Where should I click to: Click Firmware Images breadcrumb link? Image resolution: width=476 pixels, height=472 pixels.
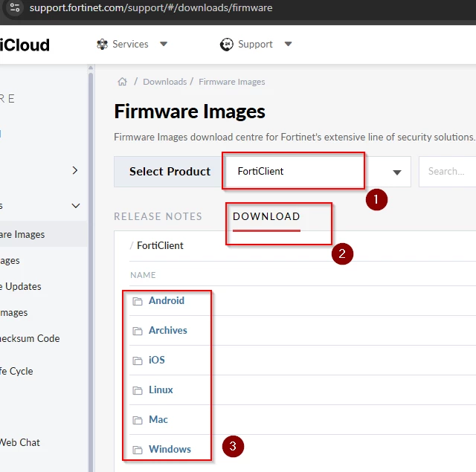click(x=232, y=82)
